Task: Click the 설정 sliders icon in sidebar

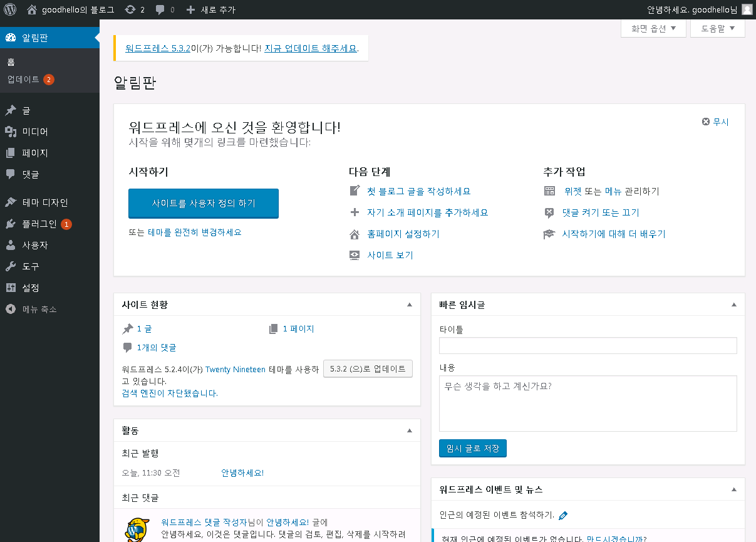Action: pos(11,288)
